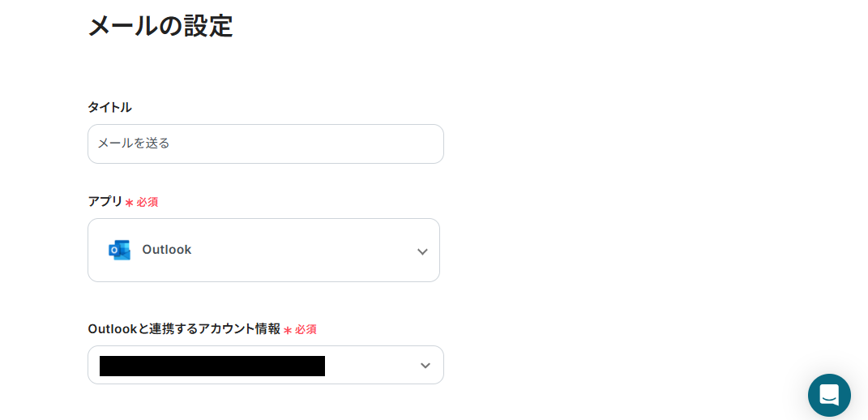Expand the アプリ dropdown chevron
Image resolution: width=868 pixels, height=420 pixels.
422,251
